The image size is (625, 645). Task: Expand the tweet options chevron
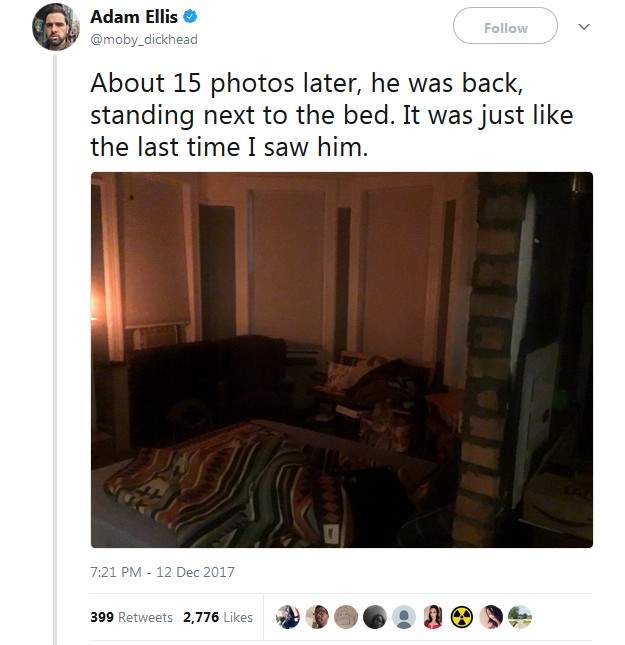(584, 27)
